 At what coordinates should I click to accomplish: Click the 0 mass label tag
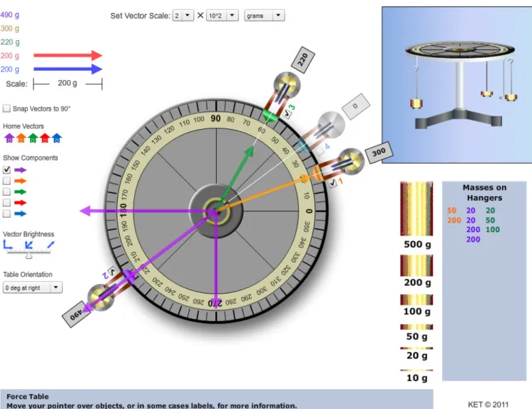point(356,106)
